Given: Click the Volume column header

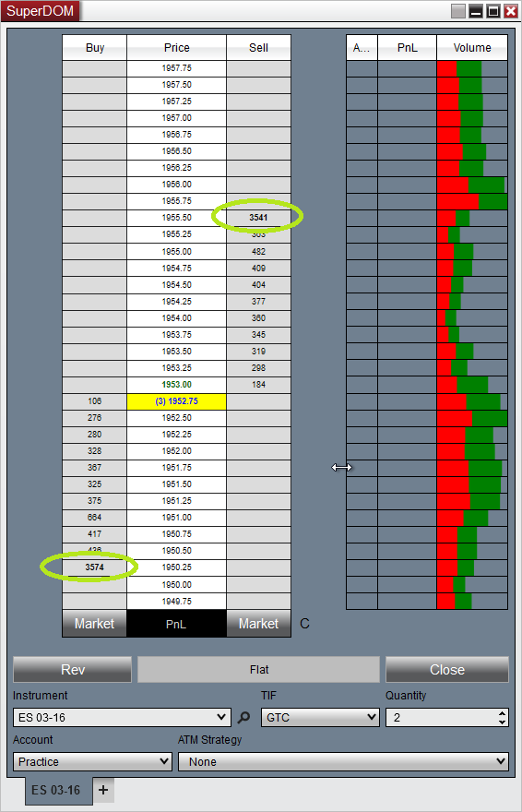Looking at the screenshot, I should click(472, 48).
